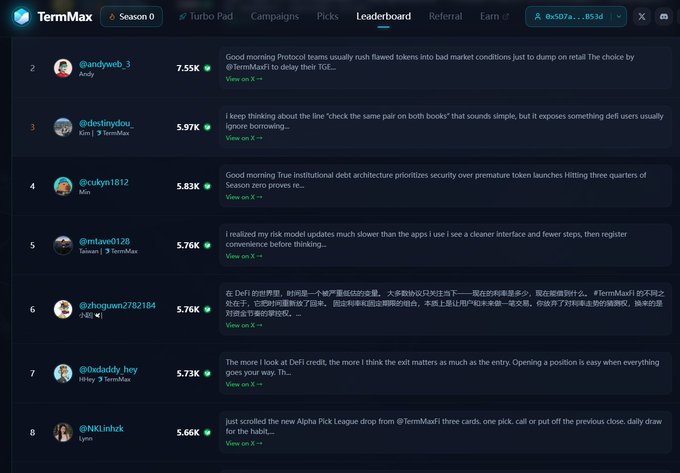Open the Season 0 selector
The height and width of the screenshot is (473, 680).
(x=131, y=16)
